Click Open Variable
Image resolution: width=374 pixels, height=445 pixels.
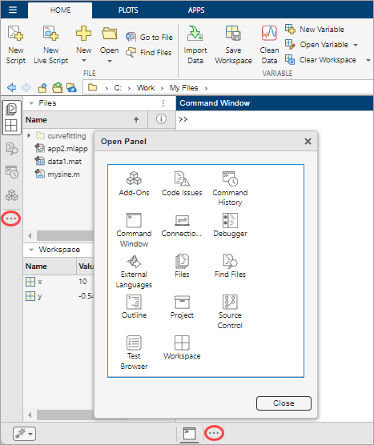317,44
